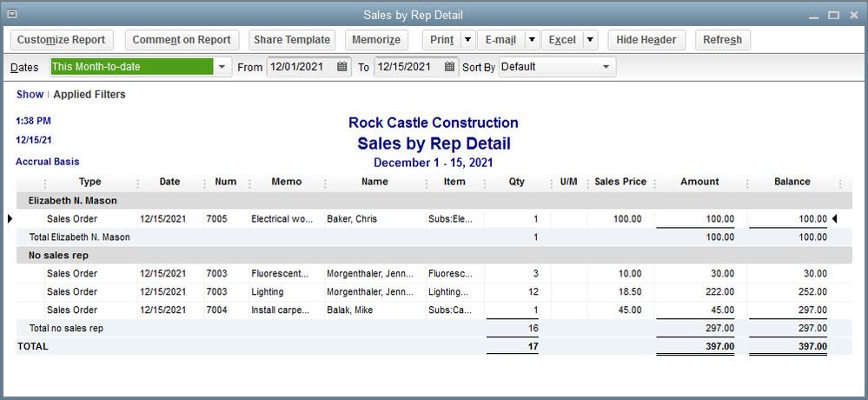The width and height of the screenshot is (868, 400).
Task: Open the Excel export dropdown arrow
Action: [590, 40]
